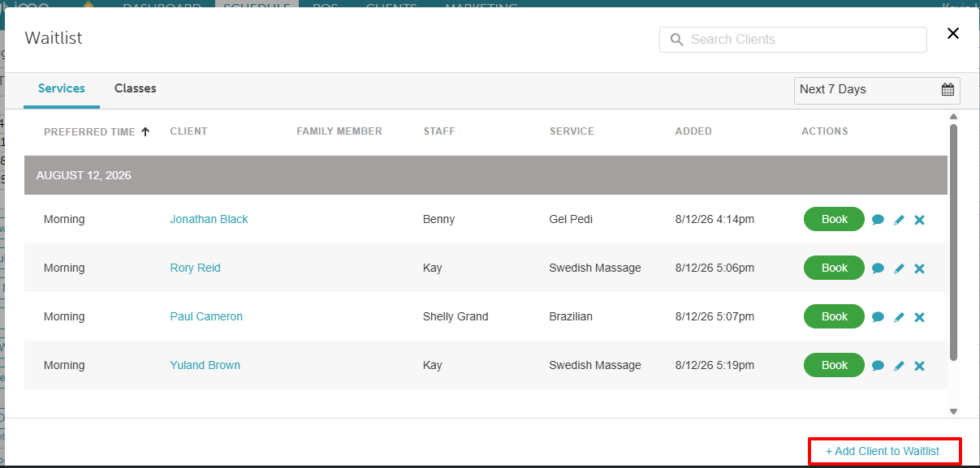Book Jonathan Black's Gel Pedi

(x=834, y=219)
